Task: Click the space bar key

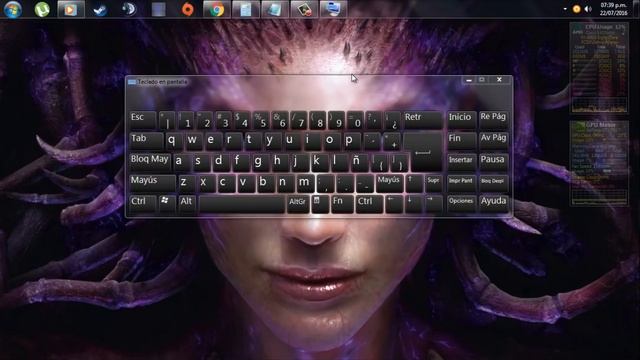Action: pos(242,204)
